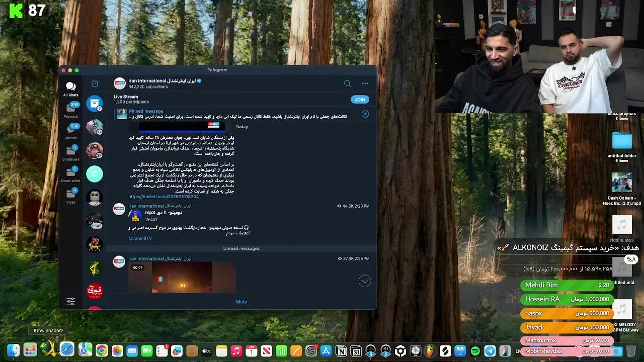The width and height of the screenshot is (644, 362).
Task: Open Mail from the Dock
Action: click(x=132, y=350)
